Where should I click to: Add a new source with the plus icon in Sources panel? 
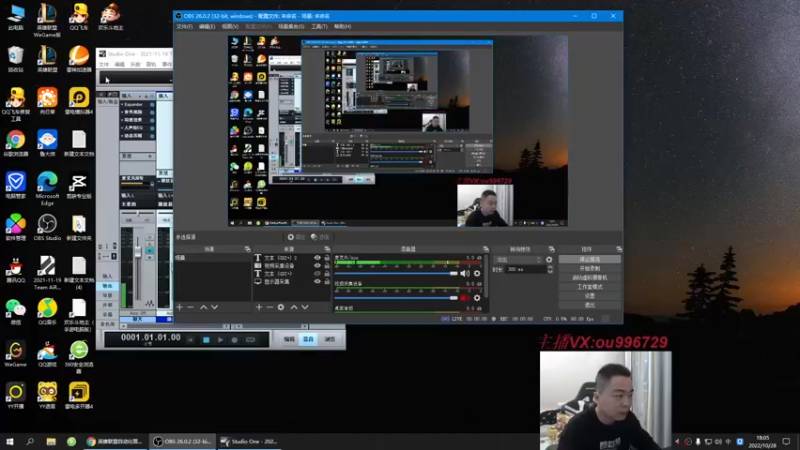(x=259, y=307)
